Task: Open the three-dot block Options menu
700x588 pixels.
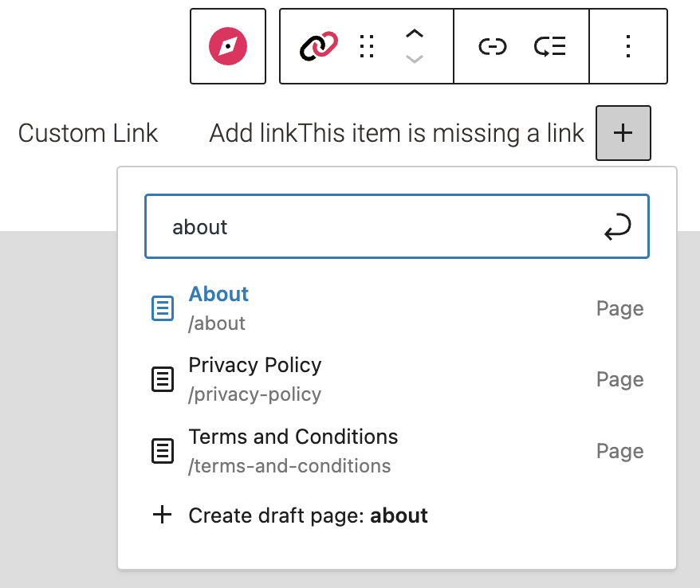Action: point(628,46)
